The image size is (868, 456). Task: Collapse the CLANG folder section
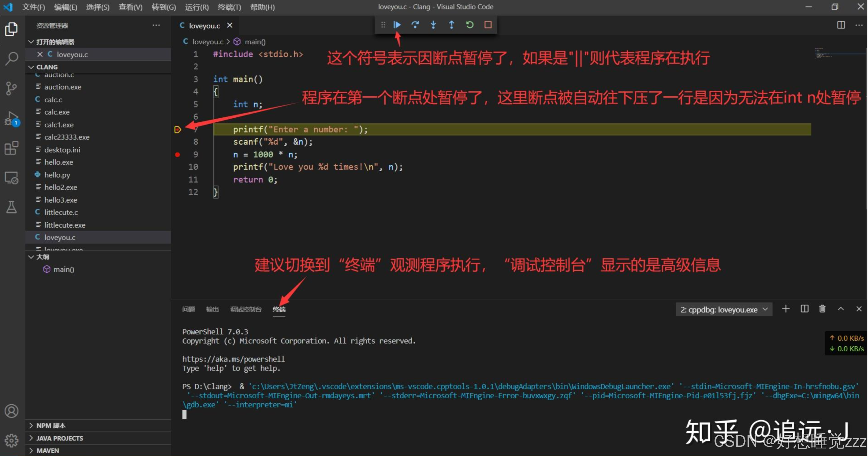(47, 67)
